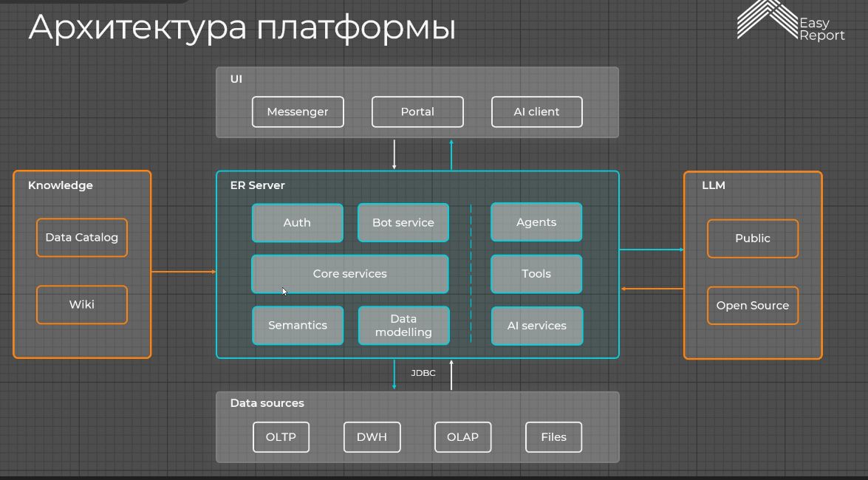Click the Data Catalog box
868x480 pixels.
[x=82, y=238]
